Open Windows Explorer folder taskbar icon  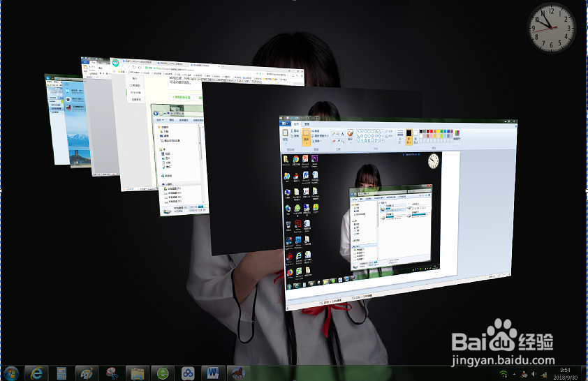138,373
